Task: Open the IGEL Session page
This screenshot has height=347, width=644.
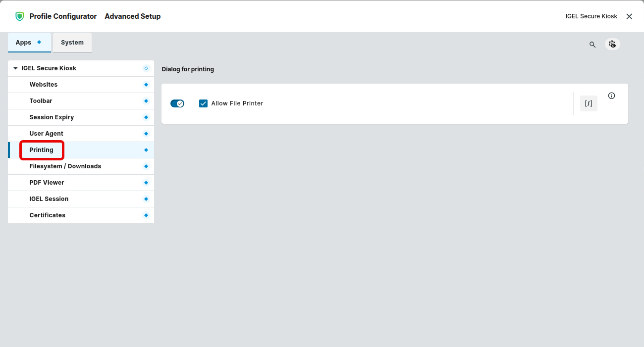Action: [49, 199]
